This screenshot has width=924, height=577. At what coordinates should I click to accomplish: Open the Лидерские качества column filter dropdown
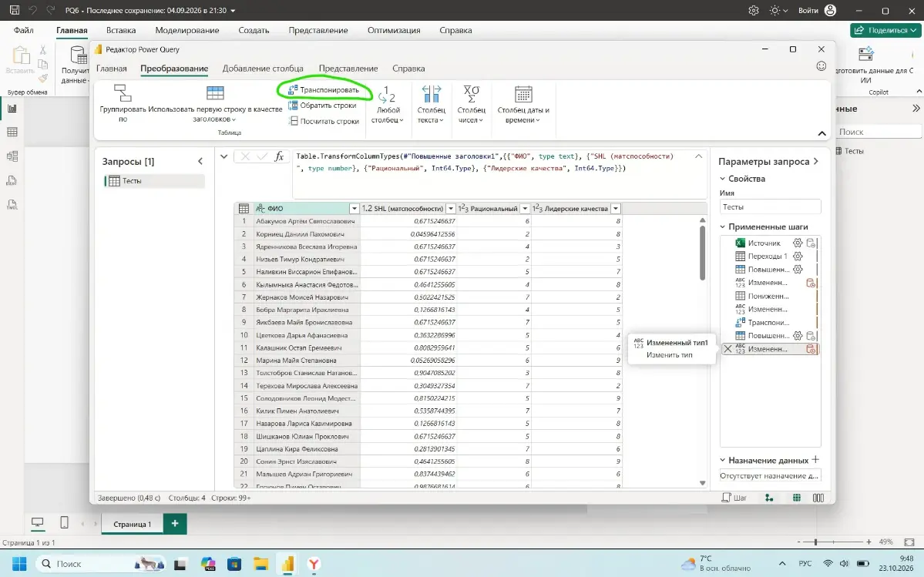click(615, 209)
